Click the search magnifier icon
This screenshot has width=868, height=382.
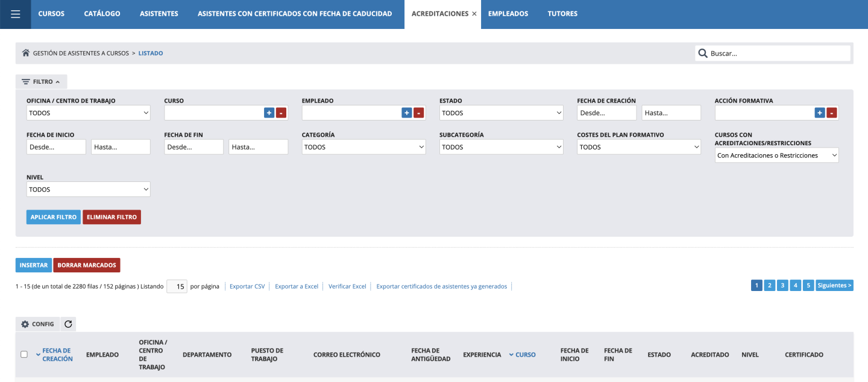coord(703,53)
